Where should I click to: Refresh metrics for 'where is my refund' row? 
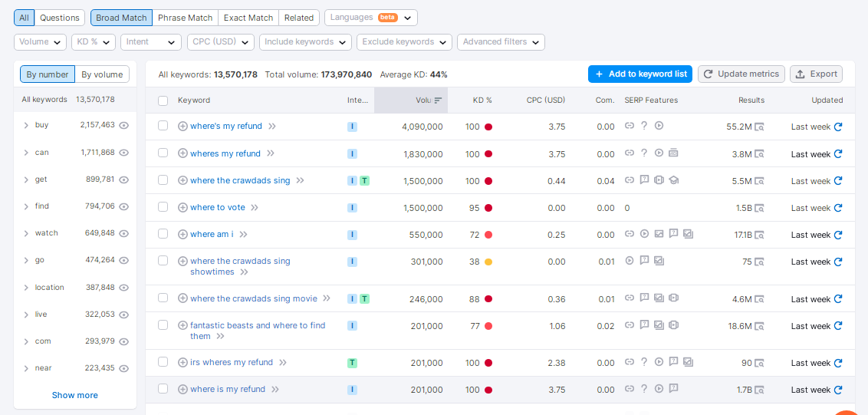838,390
